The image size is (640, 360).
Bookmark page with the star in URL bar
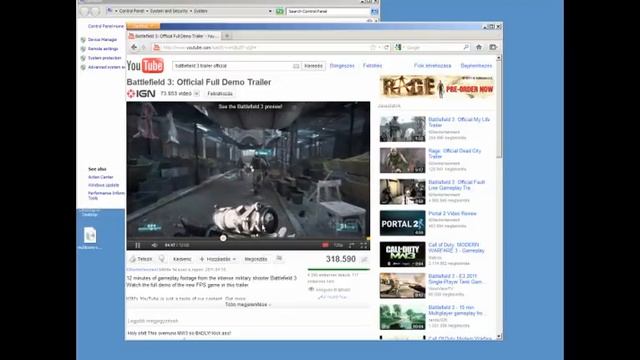372,47
